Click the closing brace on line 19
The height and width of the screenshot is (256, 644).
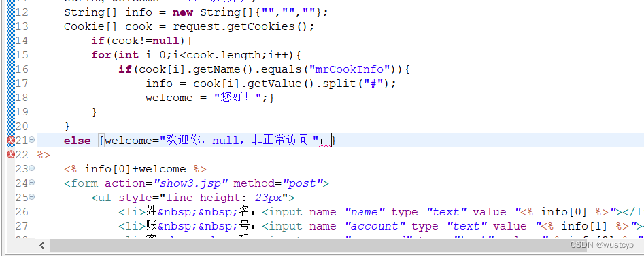pos(95,112)
